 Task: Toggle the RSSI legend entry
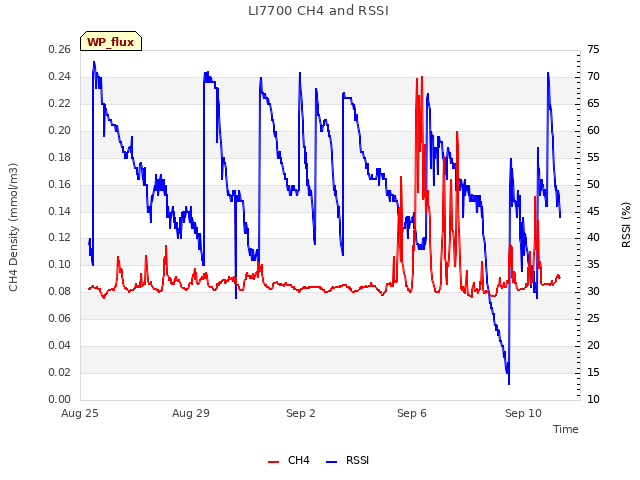tap(347, 460)
